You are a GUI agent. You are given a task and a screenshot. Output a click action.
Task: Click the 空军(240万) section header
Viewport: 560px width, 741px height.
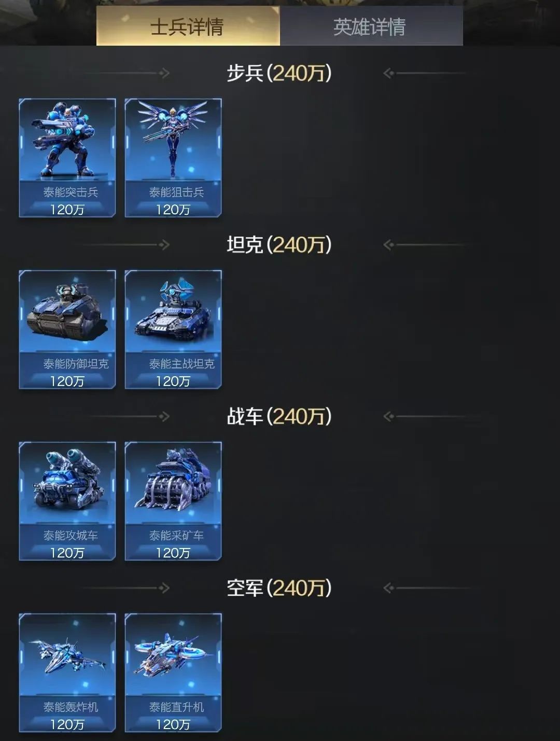pos(279,588)
